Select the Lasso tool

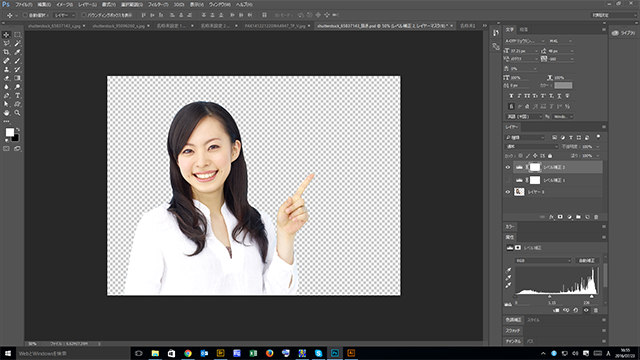[6, 43]
